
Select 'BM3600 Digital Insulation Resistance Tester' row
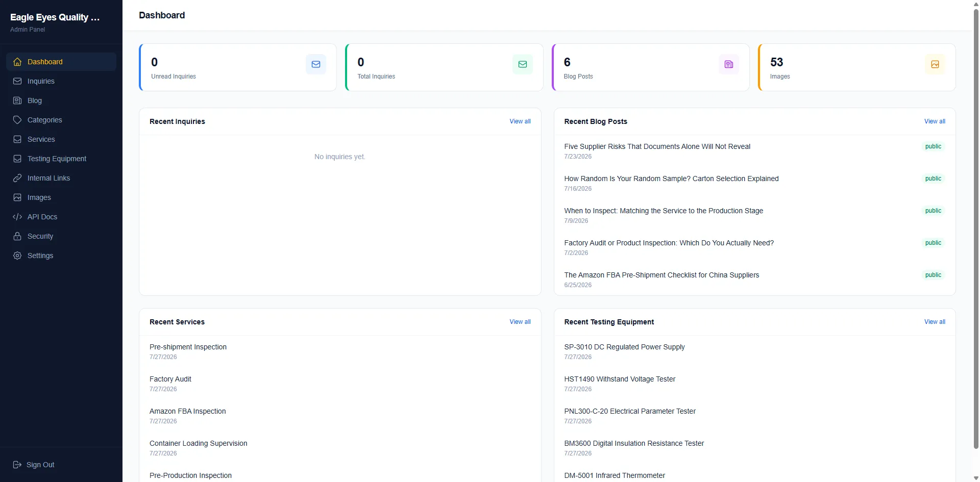[754, 448]
